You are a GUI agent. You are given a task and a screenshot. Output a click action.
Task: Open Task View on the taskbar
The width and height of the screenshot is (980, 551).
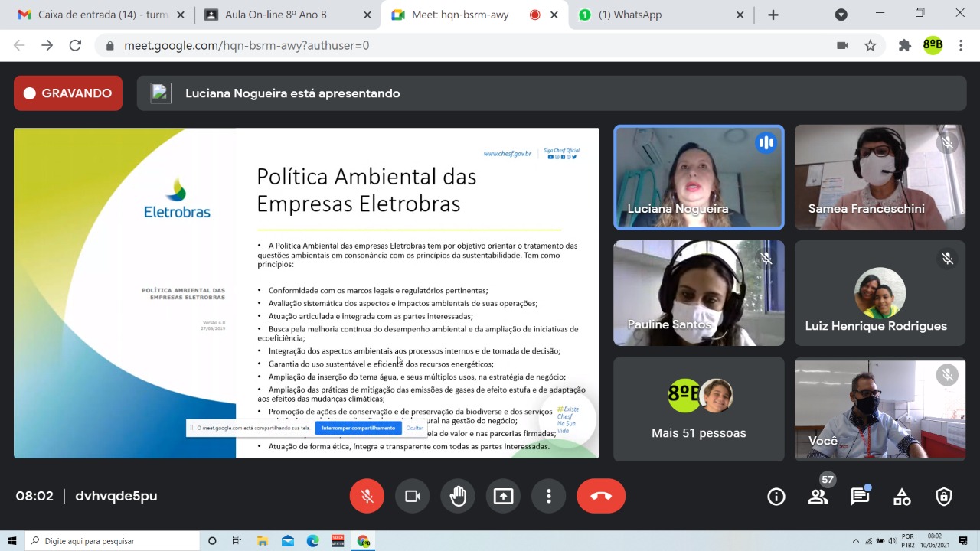click(237, 541)
